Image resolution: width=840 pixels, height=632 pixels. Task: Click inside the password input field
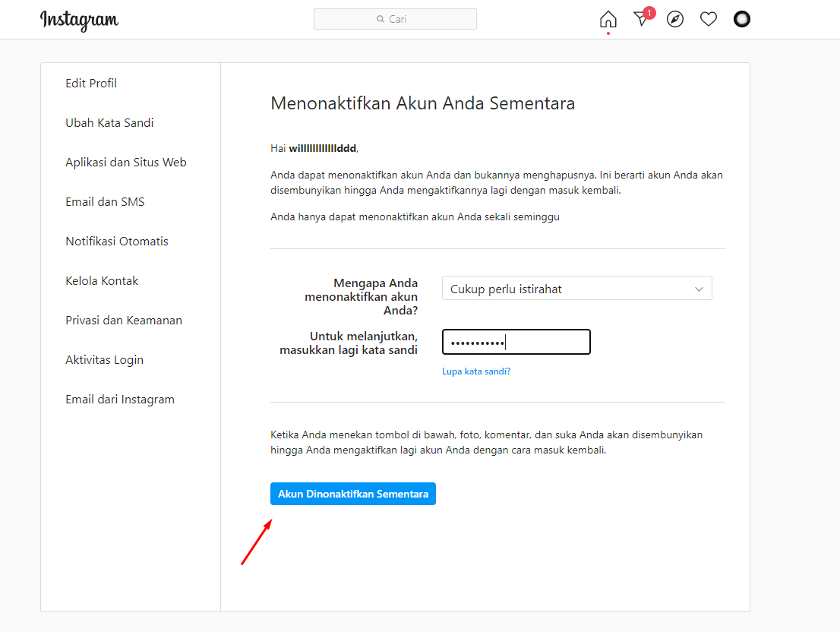point(516,341)
